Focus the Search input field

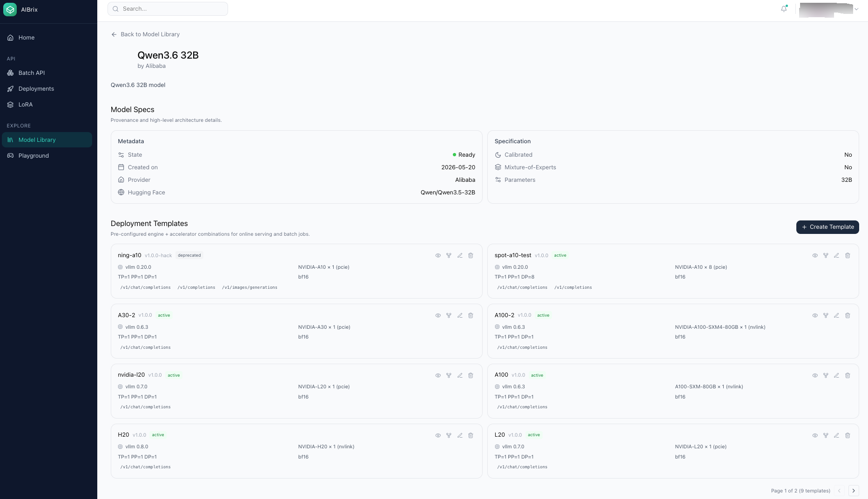168,9
